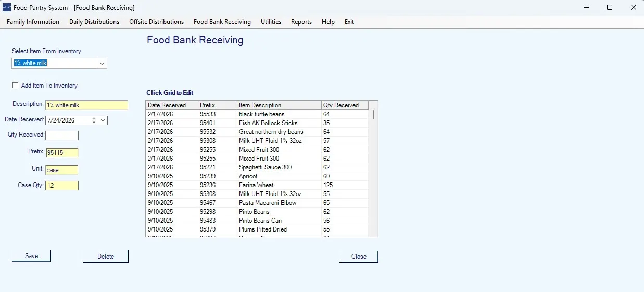
Task: Select the Pinto Beans Can row
Action: 257,221
